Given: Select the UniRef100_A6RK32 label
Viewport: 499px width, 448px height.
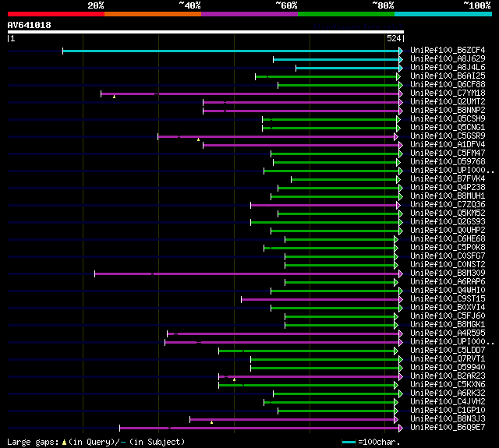Looking at the screenshot, I should pyautogui.click(x=448, y=393).
